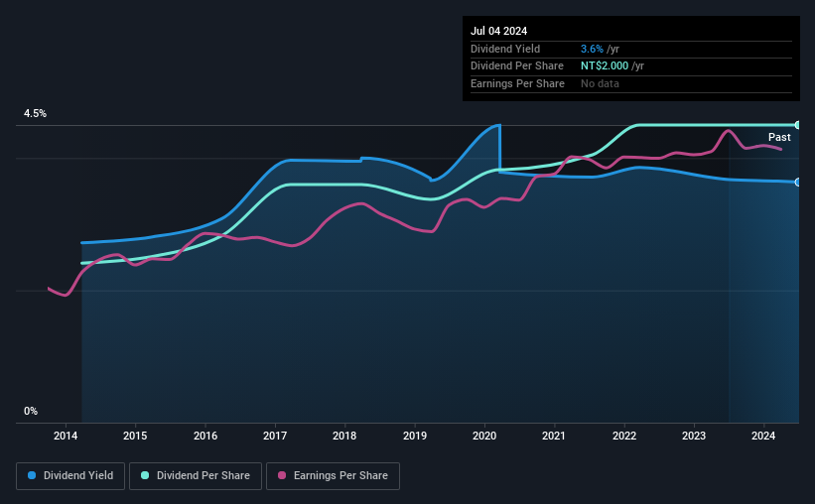
Task: Click the Jul 04 2024 tooltip date
Action: pyautogui.click(x=498, y=31)
